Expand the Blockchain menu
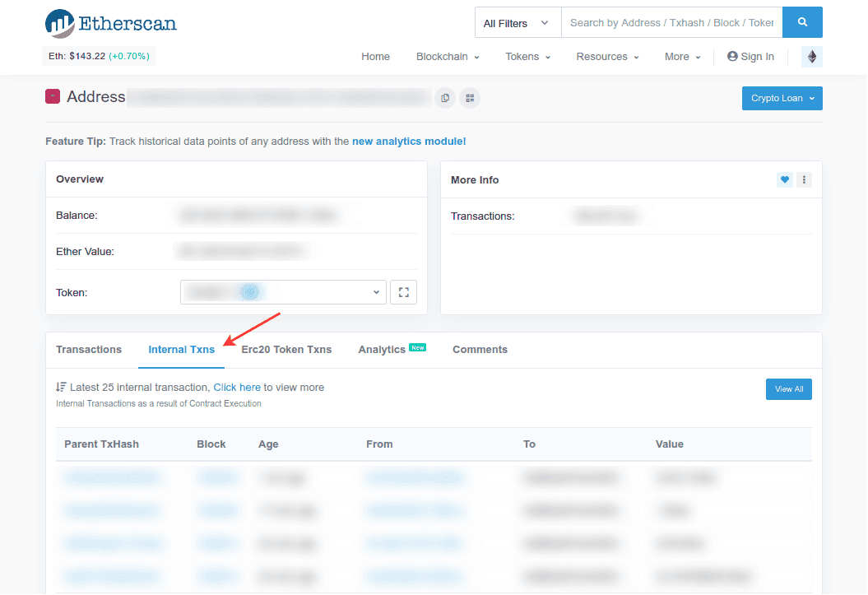 click(x=448, y=57)
